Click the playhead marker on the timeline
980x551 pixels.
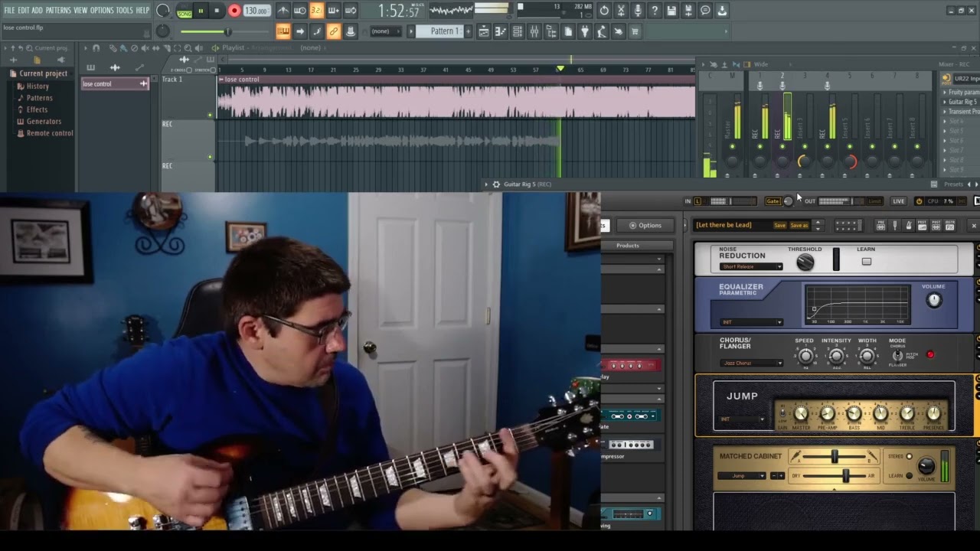560,69
